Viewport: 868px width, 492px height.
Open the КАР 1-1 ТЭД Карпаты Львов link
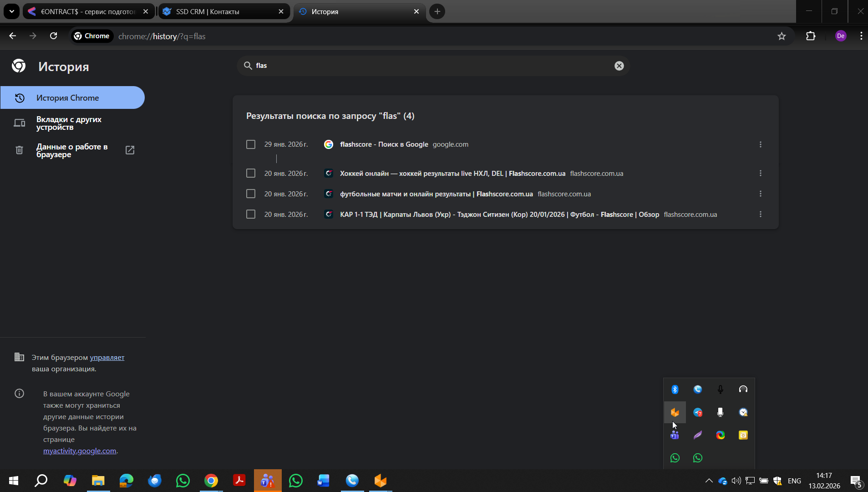(x=499, y=214)
